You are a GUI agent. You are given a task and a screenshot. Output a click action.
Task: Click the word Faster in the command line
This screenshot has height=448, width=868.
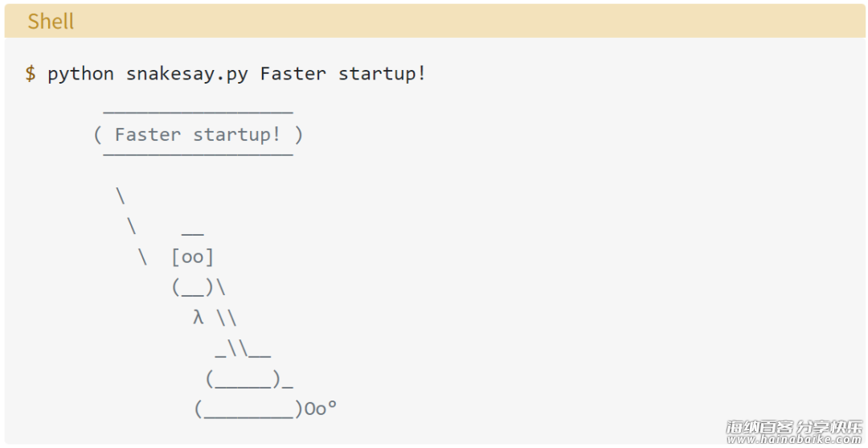click(293, 74)
